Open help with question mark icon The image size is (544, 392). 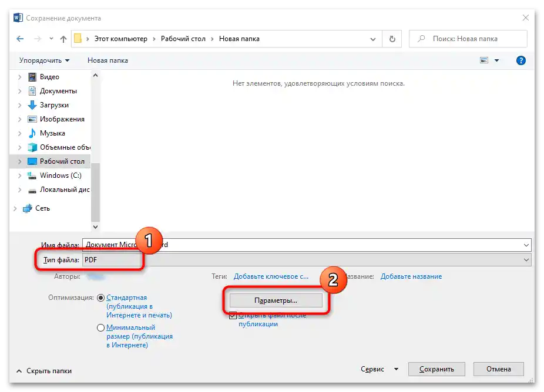pos(521,60)
